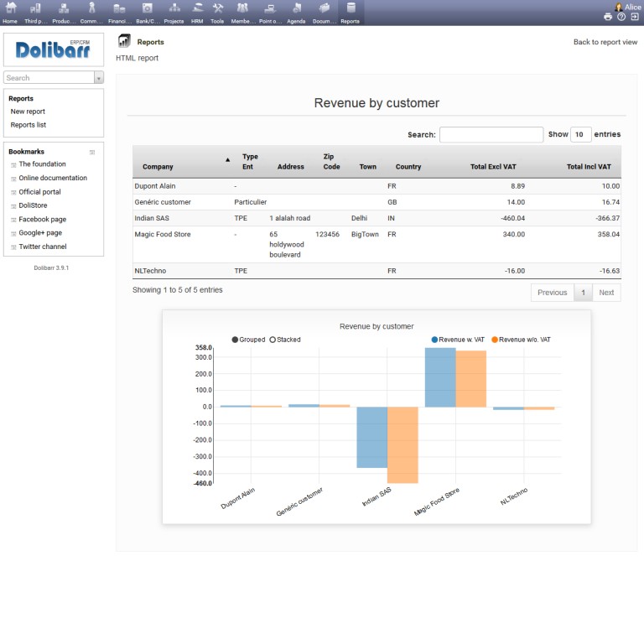Image resolution: width=644 pixels, height=644 pixels.
Task: Click the Show entries number field
Action: 580,135
